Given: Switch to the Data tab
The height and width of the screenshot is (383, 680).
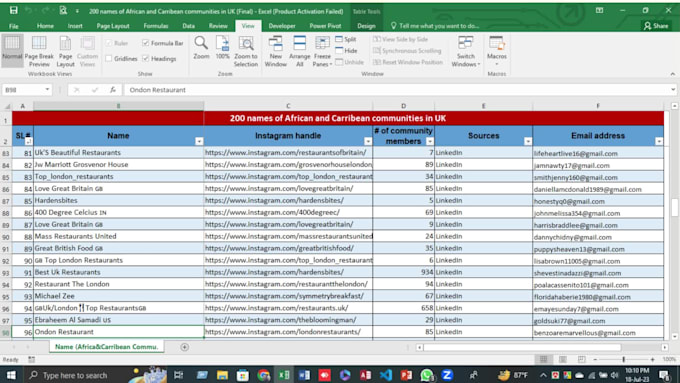Looking at the screenshot, I should coord(189,26).
